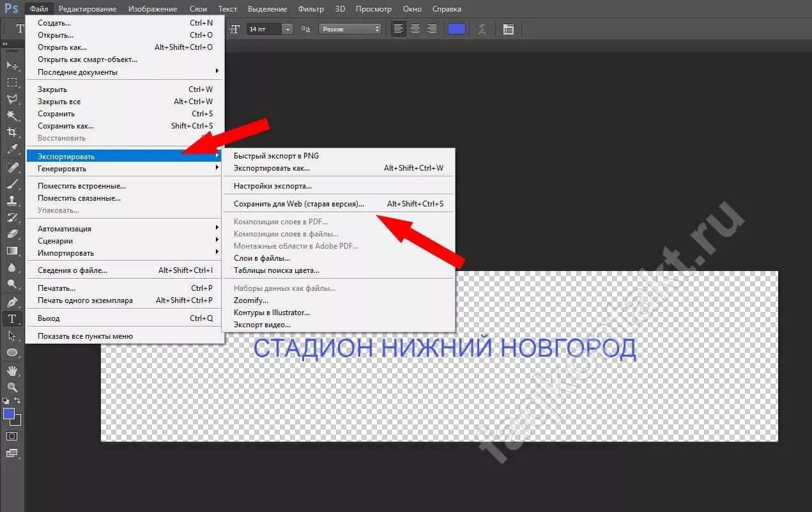Expand the Генерировать submenu
Screen dimensions: 812x512
pyautogui.click(x=125, y=169)
